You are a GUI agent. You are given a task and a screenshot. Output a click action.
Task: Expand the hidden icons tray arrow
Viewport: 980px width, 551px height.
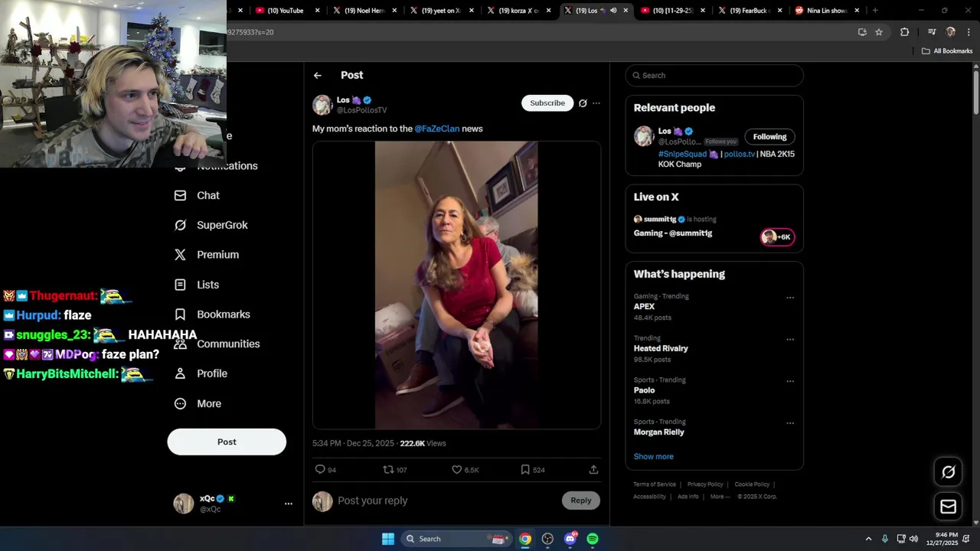point(868,539)
